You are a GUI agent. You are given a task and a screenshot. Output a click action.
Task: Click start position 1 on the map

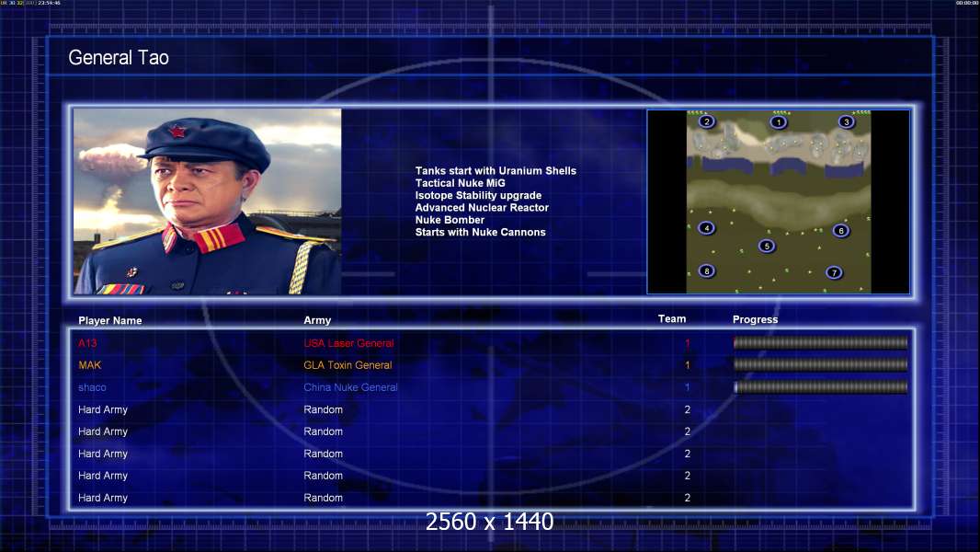(778, 122)
